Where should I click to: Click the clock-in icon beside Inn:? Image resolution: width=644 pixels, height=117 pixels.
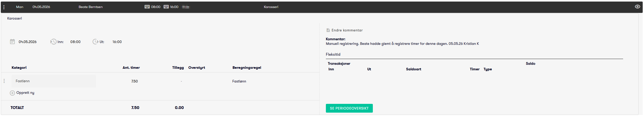coord(53,42)
